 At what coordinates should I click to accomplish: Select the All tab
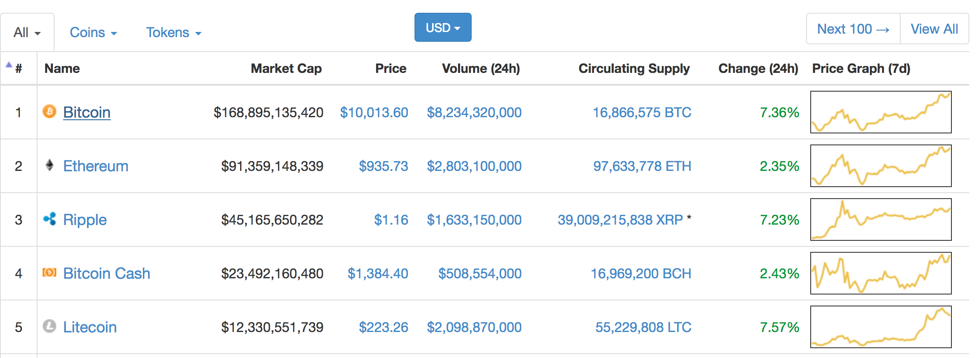pyautogui.click(x=27, y=32)
